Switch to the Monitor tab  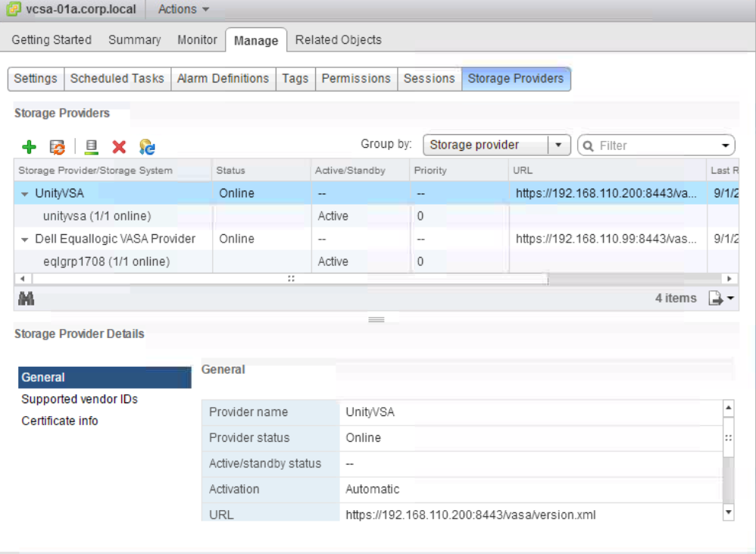pos(197,39)
